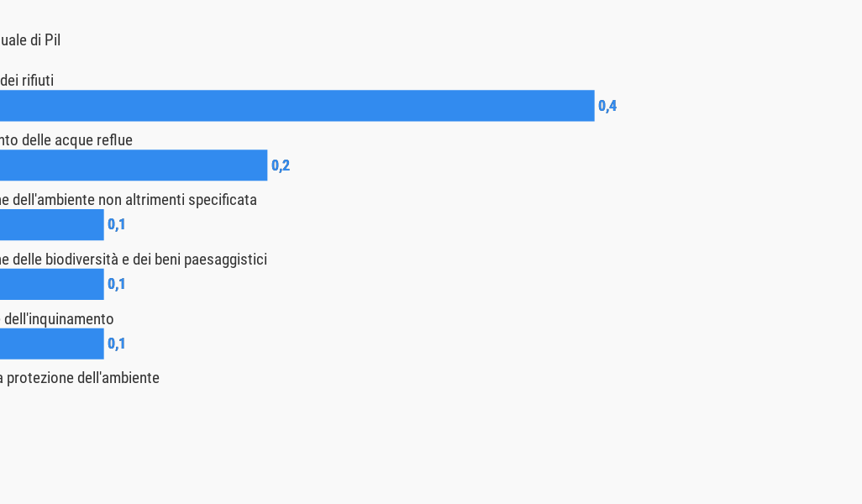
Task: Click the word 'reflue' in the chart
Action: 113,140
